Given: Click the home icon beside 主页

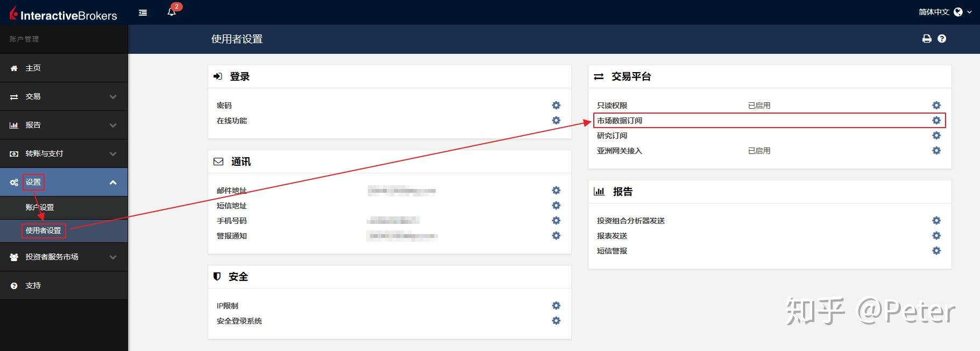Looking at the screenshot, I should 14,68.
